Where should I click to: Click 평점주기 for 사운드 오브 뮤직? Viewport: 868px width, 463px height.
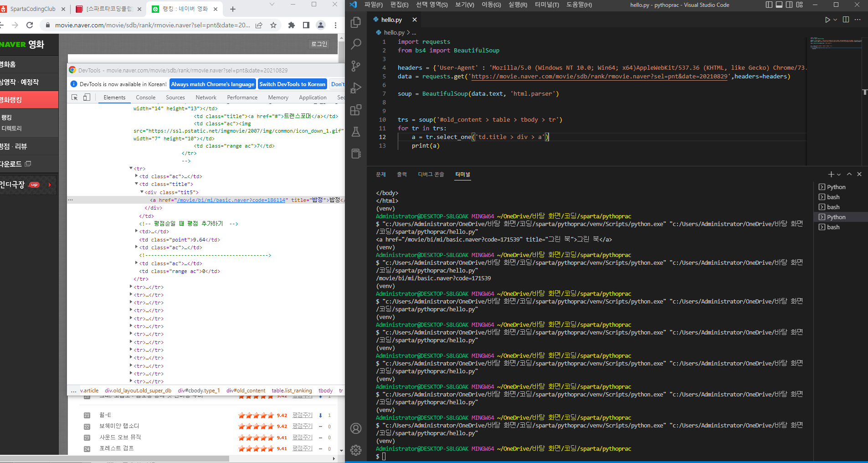pos(303,437)
